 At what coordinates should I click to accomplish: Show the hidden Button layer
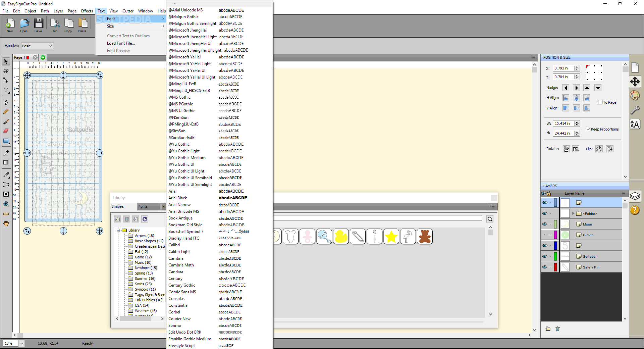point(545,235)
